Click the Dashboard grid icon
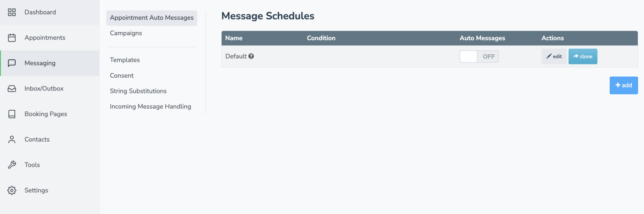The height and width of the screenshot is (214, 644). click(x=12, y=12)
